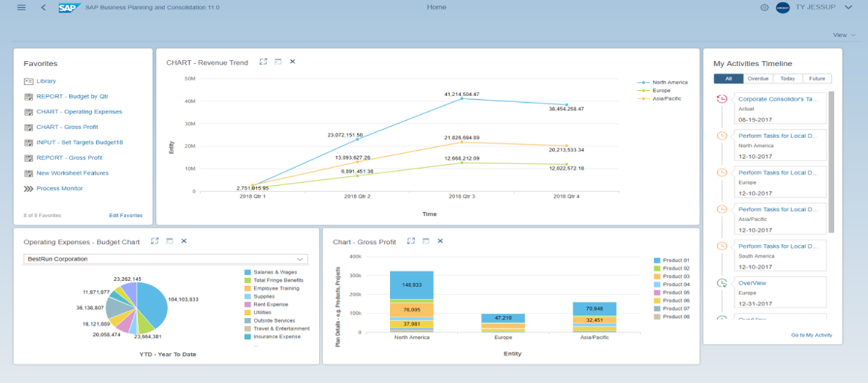Screen dimensions: 868x383
Task: Open the hamburger navigation menu
Action: point(22,7)
